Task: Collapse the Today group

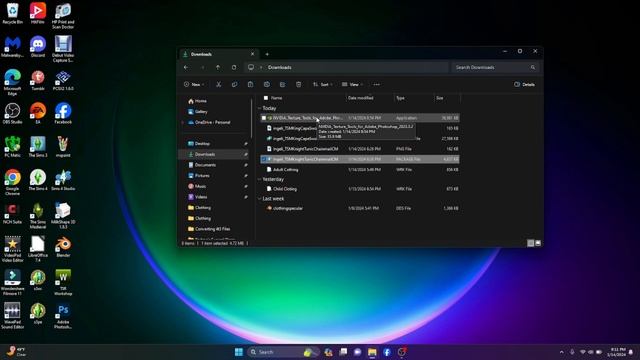Action: (260, 108)
